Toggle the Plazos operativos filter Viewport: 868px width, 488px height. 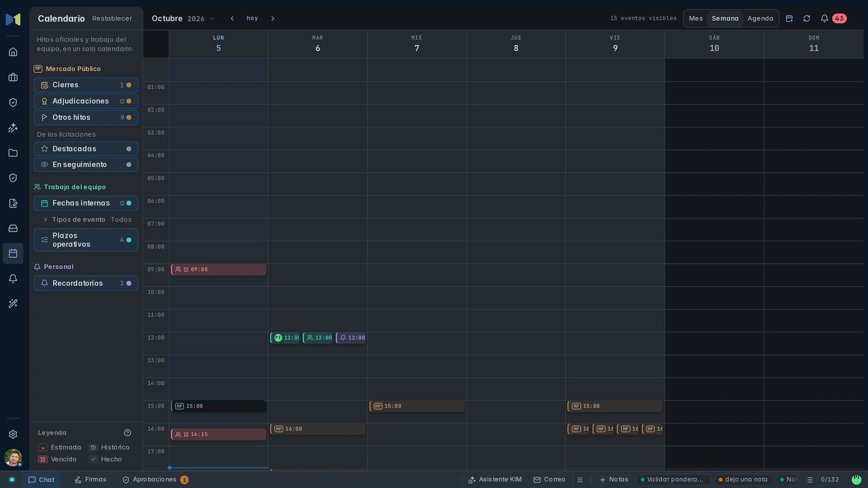[86, 240]
